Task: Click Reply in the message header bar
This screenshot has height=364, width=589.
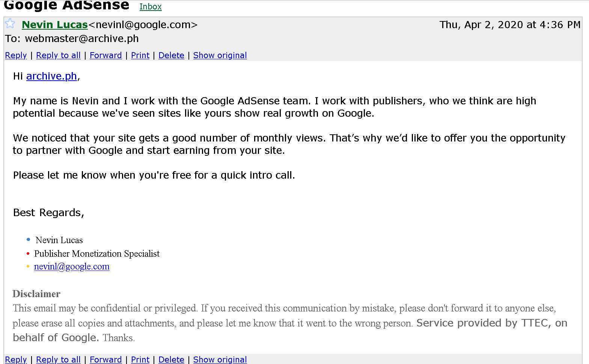Action: click(x=16, y=56)
